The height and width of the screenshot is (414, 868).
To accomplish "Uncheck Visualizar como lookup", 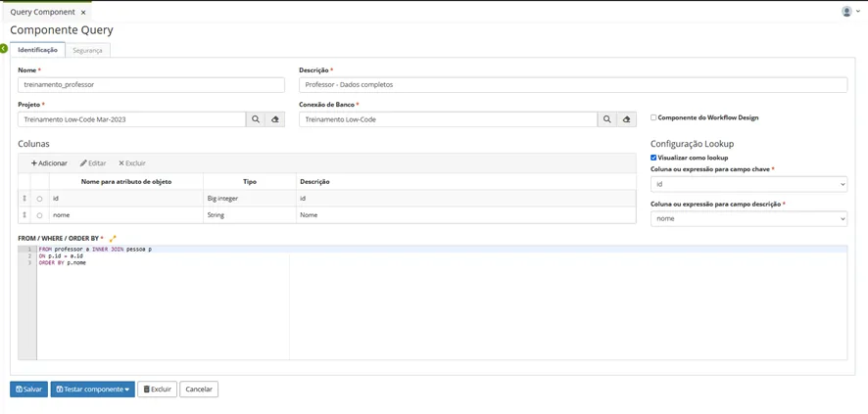I will (653, 158).
